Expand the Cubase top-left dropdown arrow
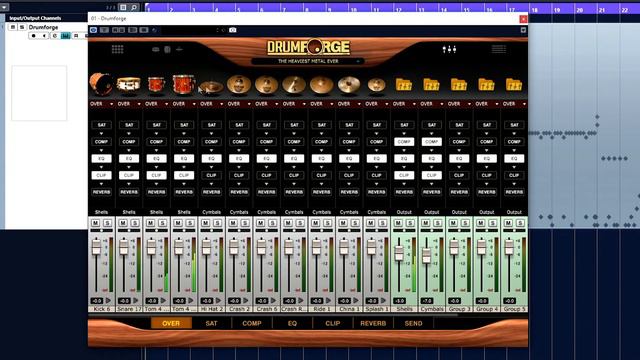The height and width of the screenshot is (360, 640). (4, 7)
